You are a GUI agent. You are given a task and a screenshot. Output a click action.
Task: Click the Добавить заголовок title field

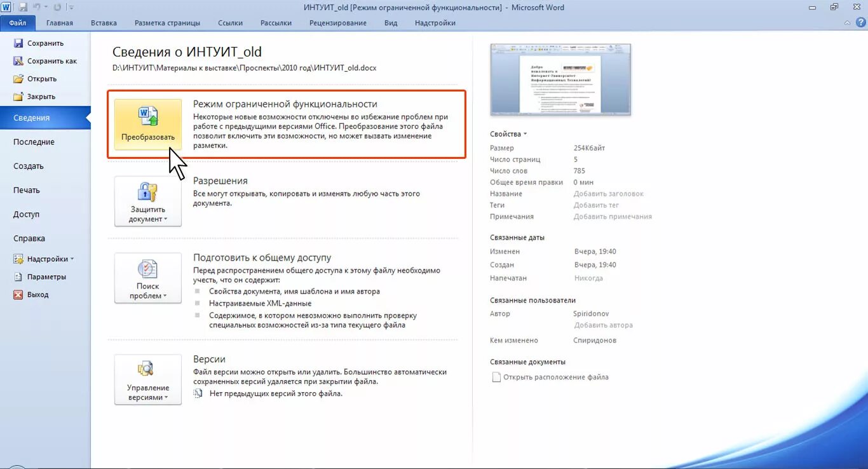click(x=608, y=194)
